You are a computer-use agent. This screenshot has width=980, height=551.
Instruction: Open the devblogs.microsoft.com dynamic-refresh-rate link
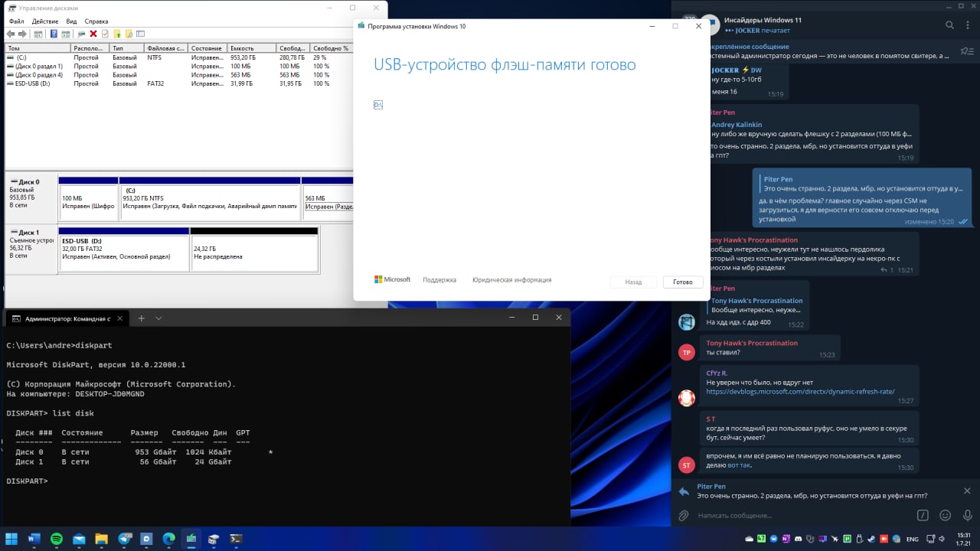800,391
